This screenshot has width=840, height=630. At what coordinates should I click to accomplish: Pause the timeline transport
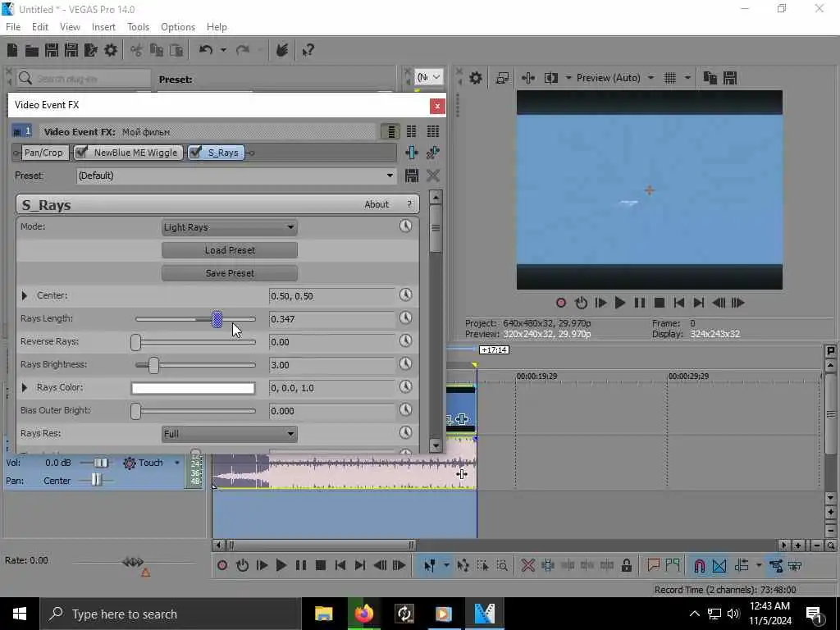(x=300, y=565)
